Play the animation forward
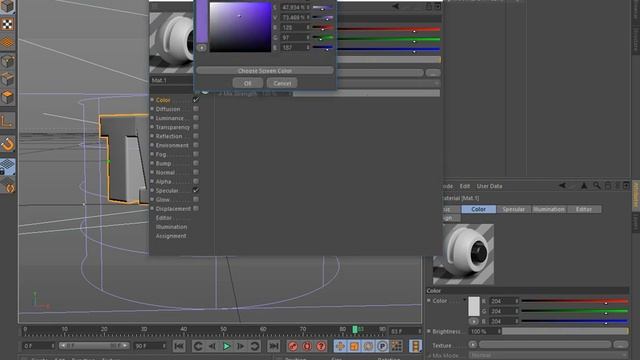This screenshot has width=640, height=360. pyautogui.click(x=227, y=346)
